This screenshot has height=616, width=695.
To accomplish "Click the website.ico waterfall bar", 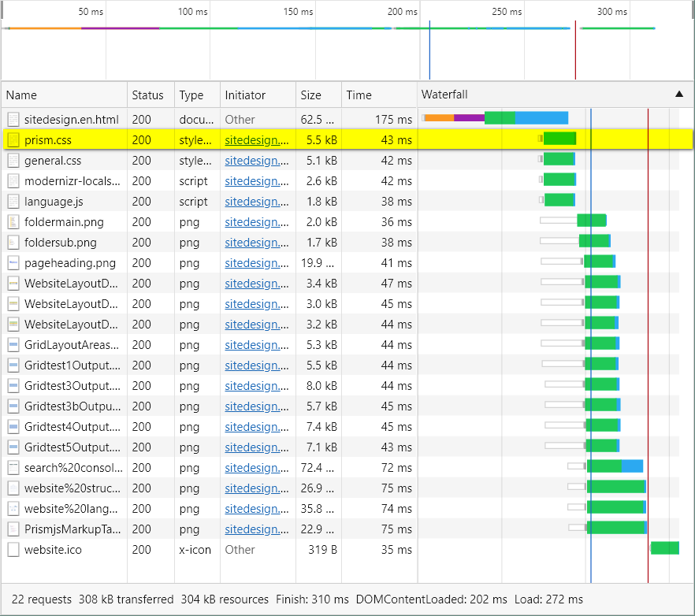I will (x=665, y=548).
